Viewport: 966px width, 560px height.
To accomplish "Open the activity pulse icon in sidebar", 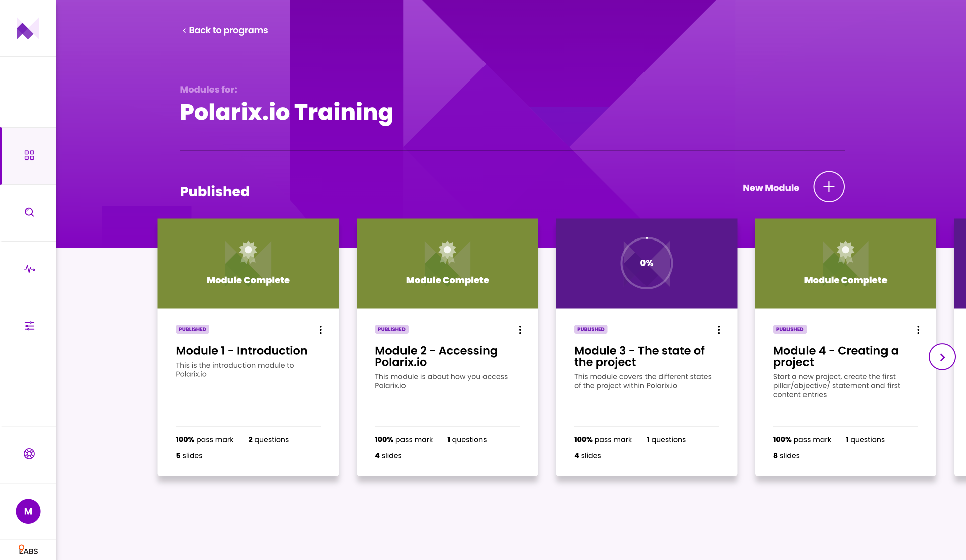I will coord(29,269).
